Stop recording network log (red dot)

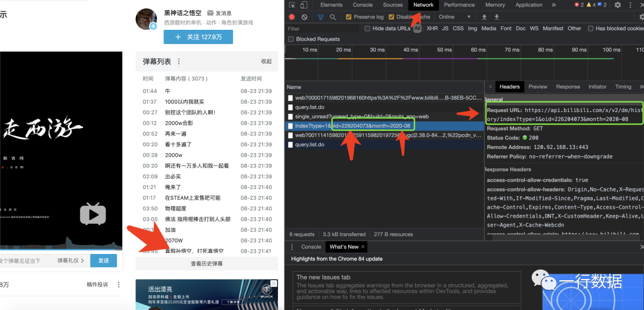coord(292,17)
